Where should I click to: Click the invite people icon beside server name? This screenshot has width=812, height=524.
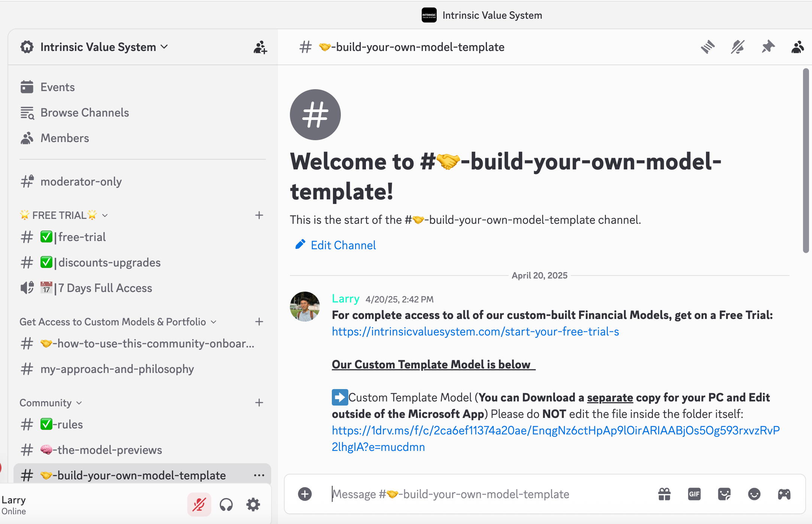[260, 47]
